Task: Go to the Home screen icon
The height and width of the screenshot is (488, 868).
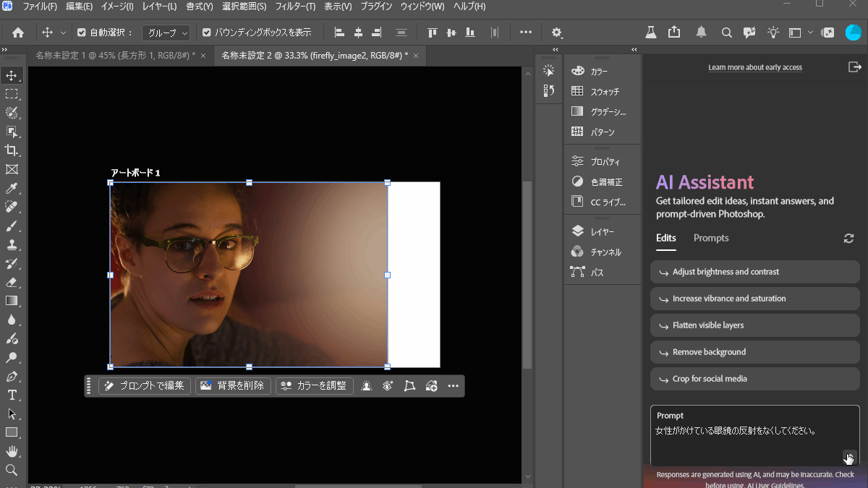Action: 18,33
